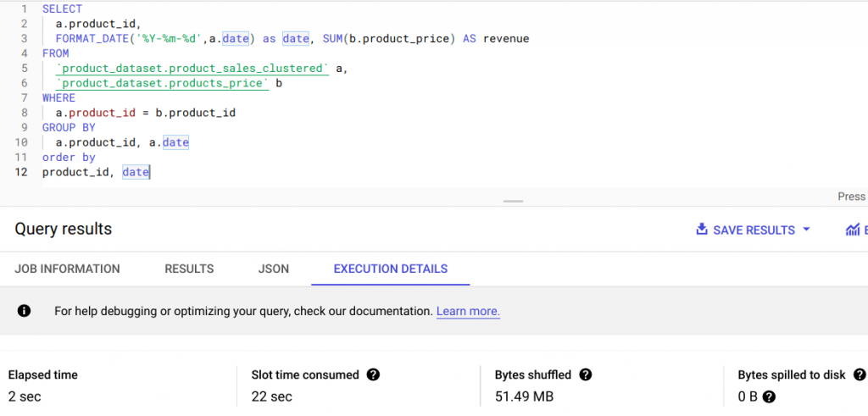Click the Query results heading

pos(63,229)
